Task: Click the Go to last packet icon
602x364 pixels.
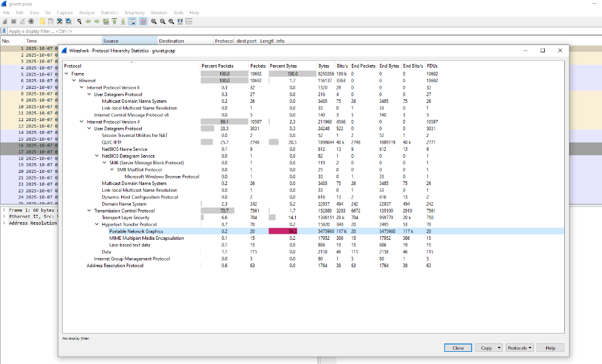Action: (124, 21)
